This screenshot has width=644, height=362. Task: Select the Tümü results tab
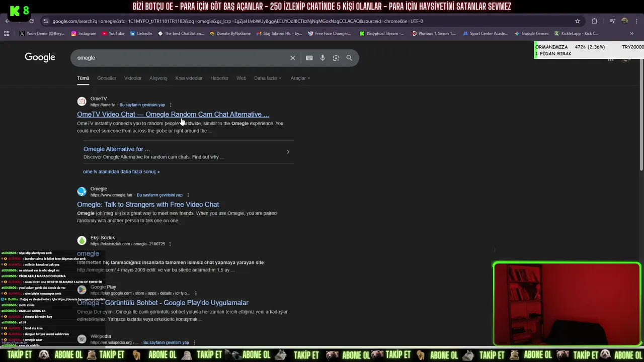(83, 78)
